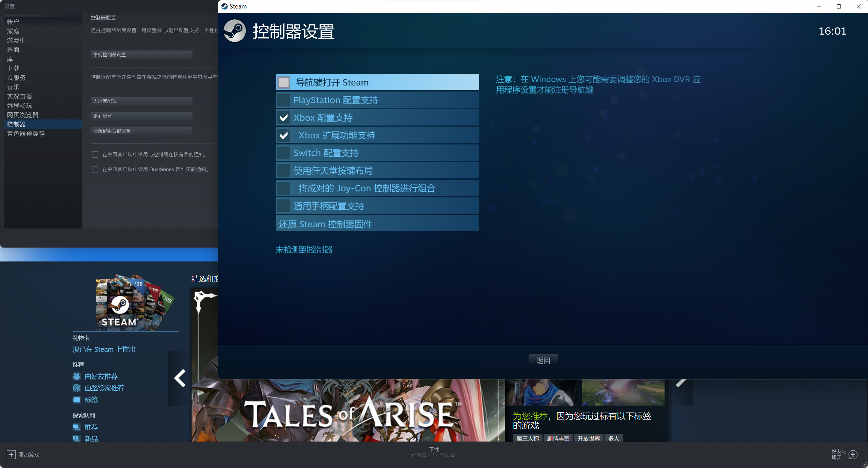Toggle 导航键打开 Steam checkbox

[284, 82]
